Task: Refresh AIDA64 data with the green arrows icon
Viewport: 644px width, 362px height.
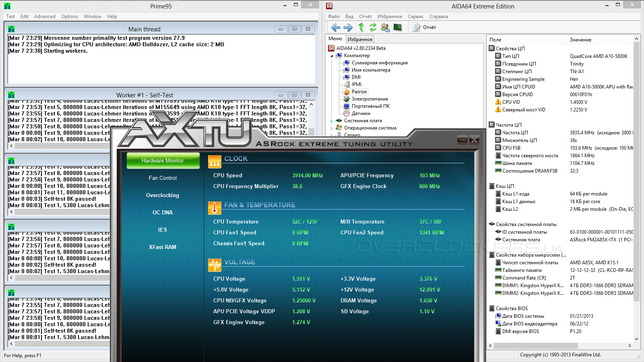Action: pyautogui.click(x=373, y=27)
